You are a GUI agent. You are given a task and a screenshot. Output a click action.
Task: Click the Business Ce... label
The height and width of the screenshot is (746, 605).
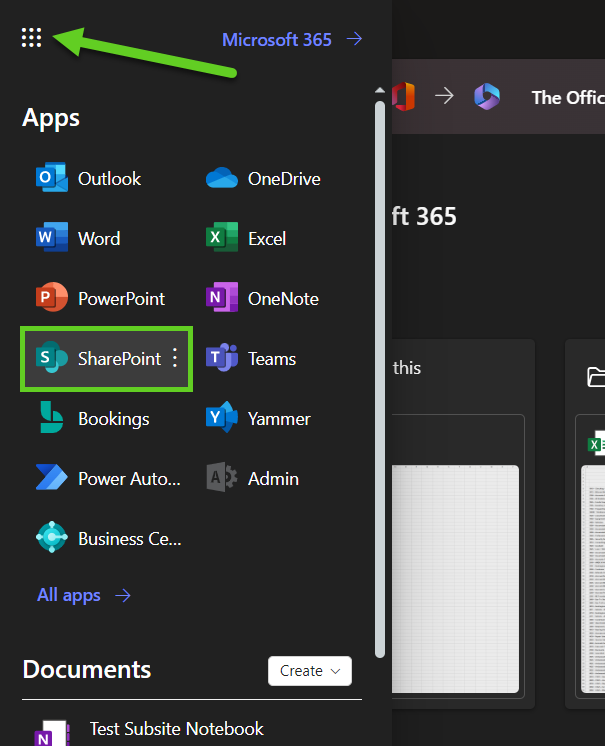click(x=129, y=539)
